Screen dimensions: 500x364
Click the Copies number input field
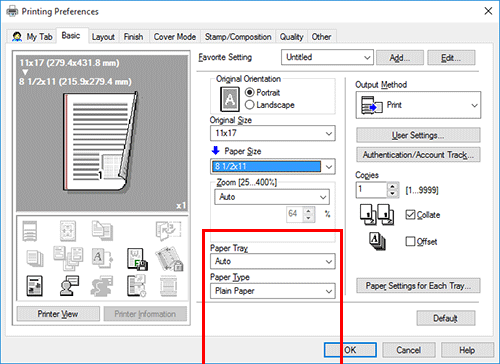tap(371, 190)
